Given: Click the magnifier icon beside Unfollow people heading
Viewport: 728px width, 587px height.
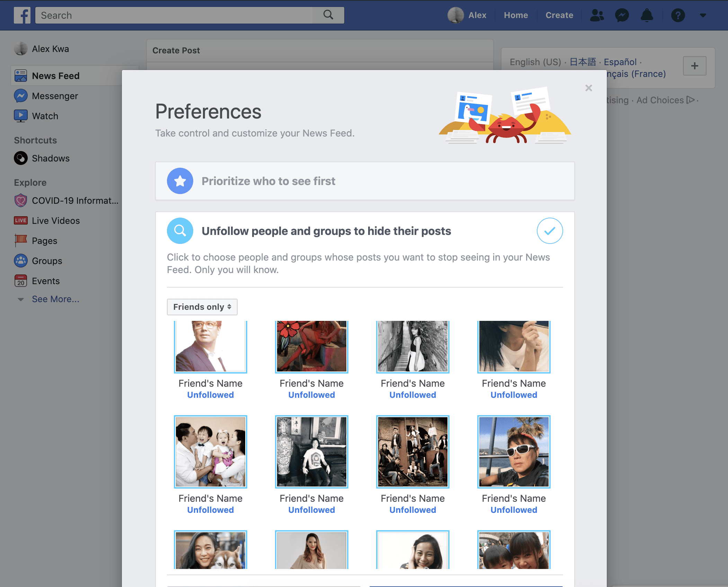Looking at the screenshot, I should click(x=180, y=231).
